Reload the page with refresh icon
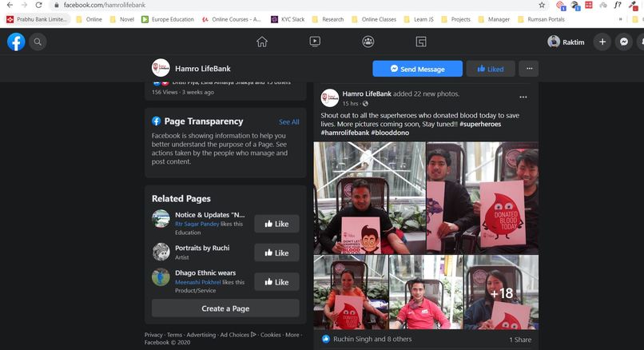The image size is (644, 350). pyautogui.click(x=38, y=5)
